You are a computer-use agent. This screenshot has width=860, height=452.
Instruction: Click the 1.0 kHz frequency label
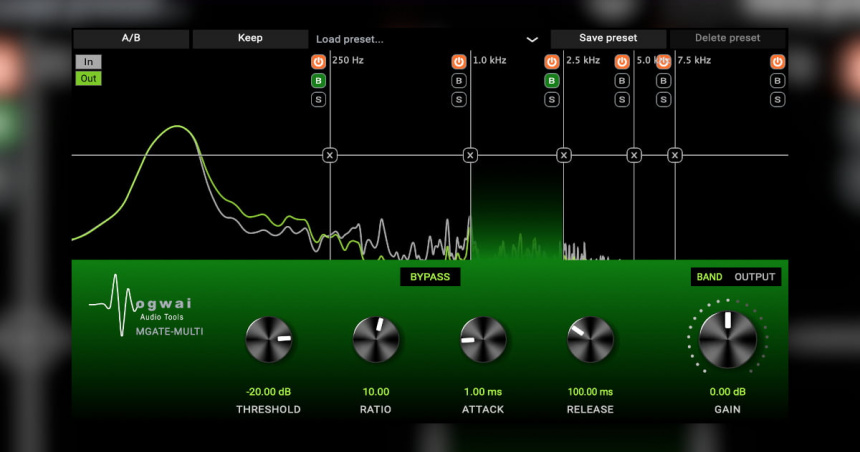coord(490,60)
